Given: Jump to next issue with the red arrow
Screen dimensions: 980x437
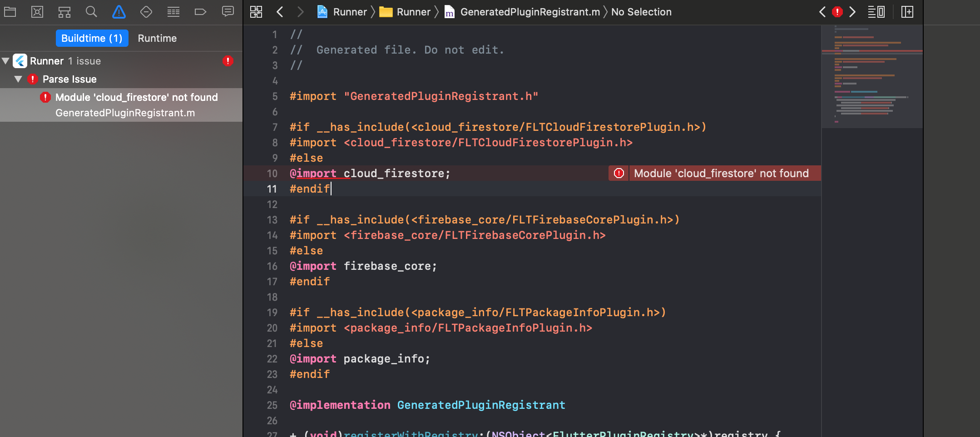Looking at the screenshot, I should [x=852, y=12].
